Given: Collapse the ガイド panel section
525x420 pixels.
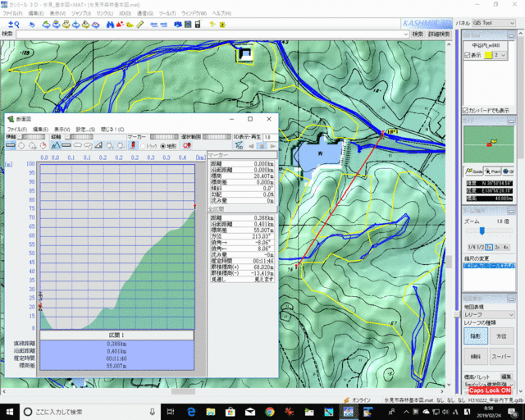Looking at the screenshot, I should pos(511,121).
